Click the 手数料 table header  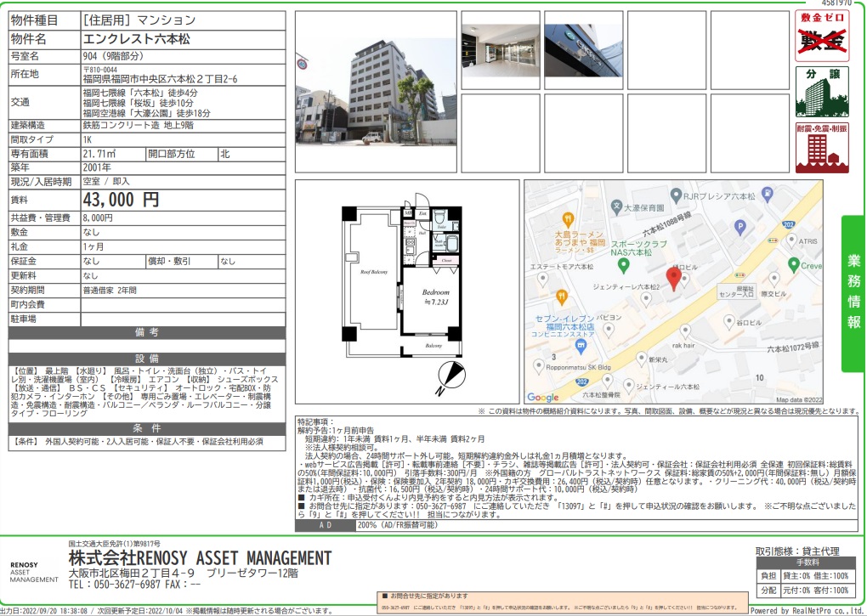tap(807, 562)
